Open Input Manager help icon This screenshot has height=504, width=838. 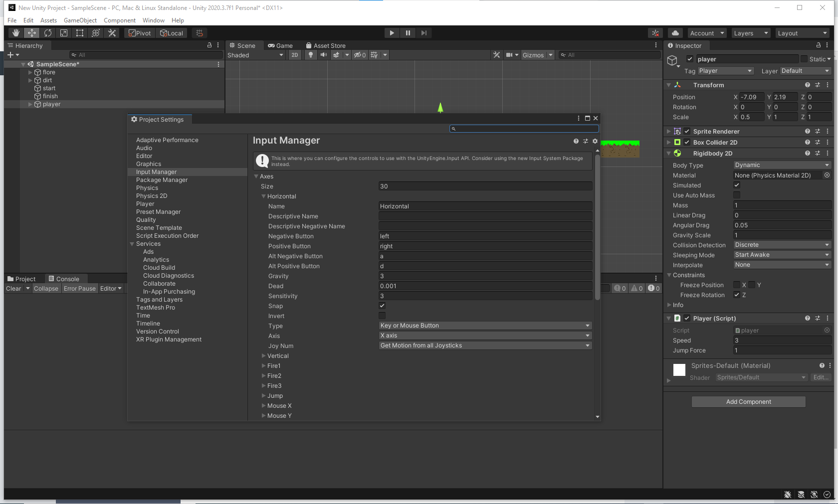576,141
